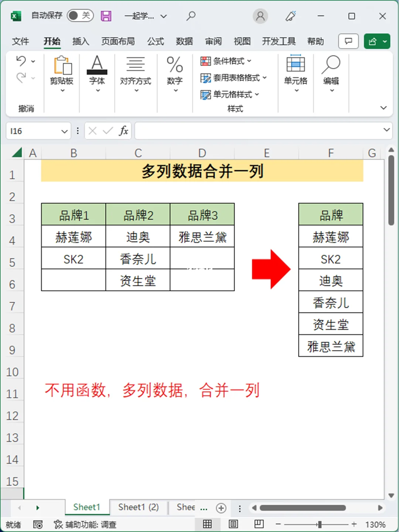Open the search magnifier in title bar
This screenshot has height=532, width=399.
coord(191,16)
